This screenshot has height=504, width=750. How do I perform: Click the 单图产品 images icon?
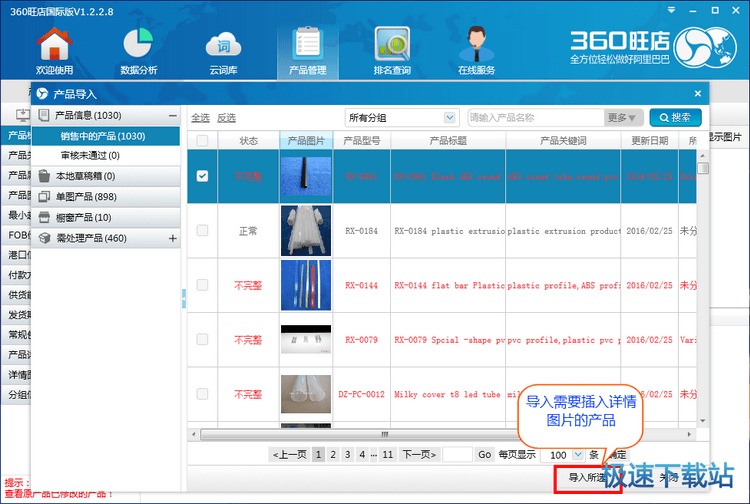point(44,197)
